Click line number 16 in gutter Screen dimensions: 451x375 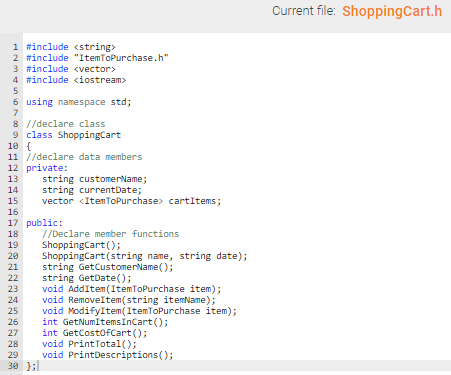pyautogui.click(x=13, y=212)
